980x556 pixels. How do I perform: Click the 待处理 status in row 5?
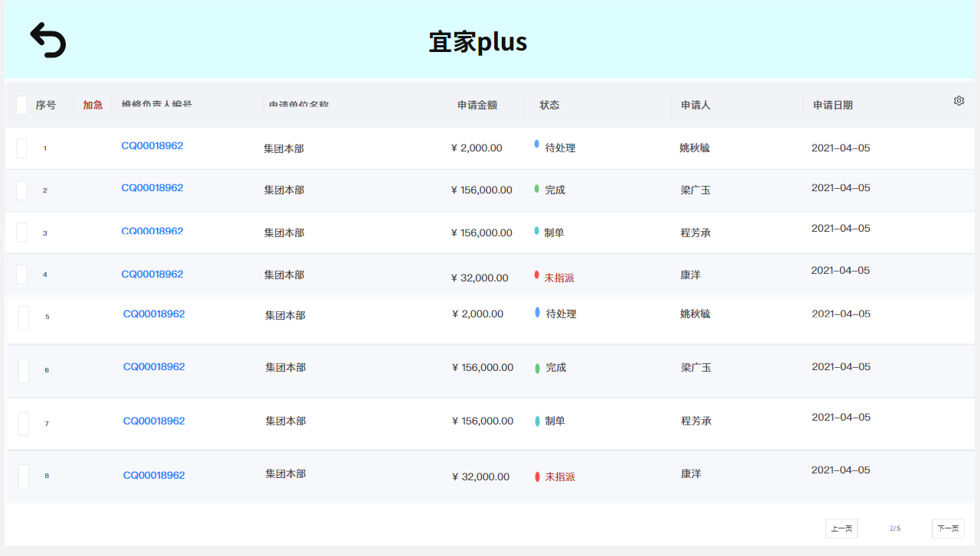pyautogui.click(x=562, y=314)
